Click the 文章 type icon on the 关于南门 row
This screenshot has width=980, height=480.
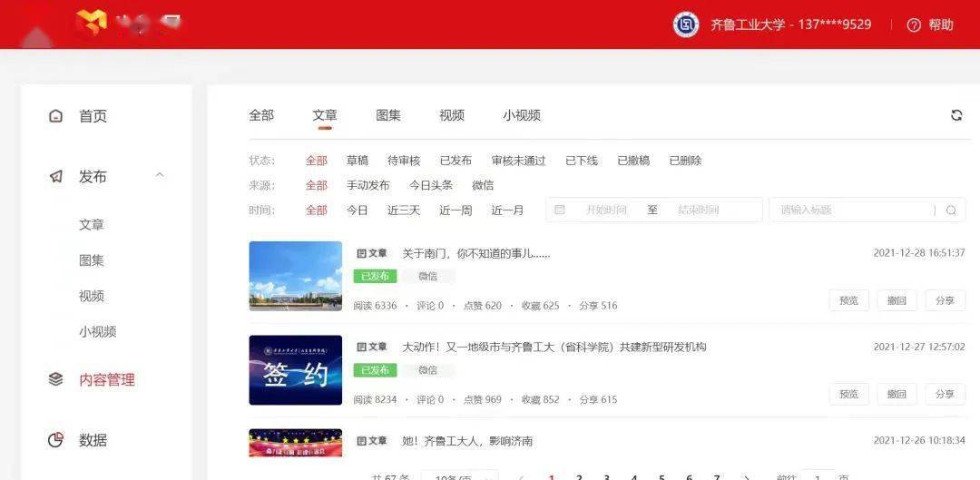click(x=360, y=254)
